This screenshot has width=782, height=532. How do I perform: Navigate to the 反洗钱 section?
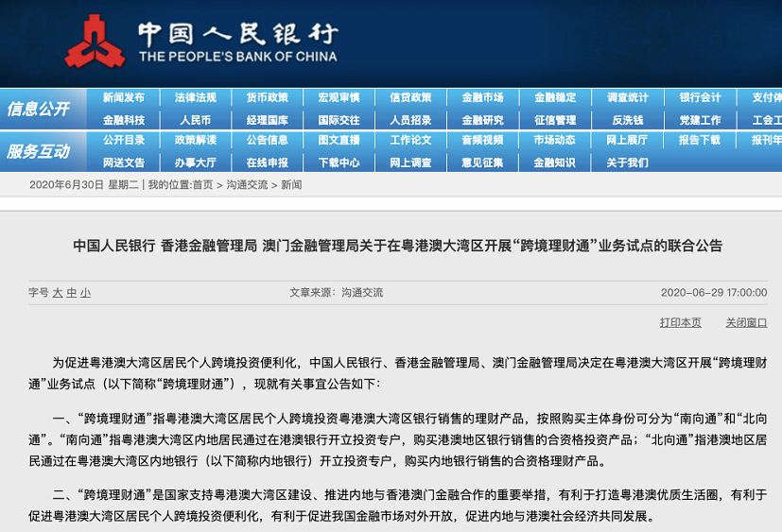(x=627, y=120)
